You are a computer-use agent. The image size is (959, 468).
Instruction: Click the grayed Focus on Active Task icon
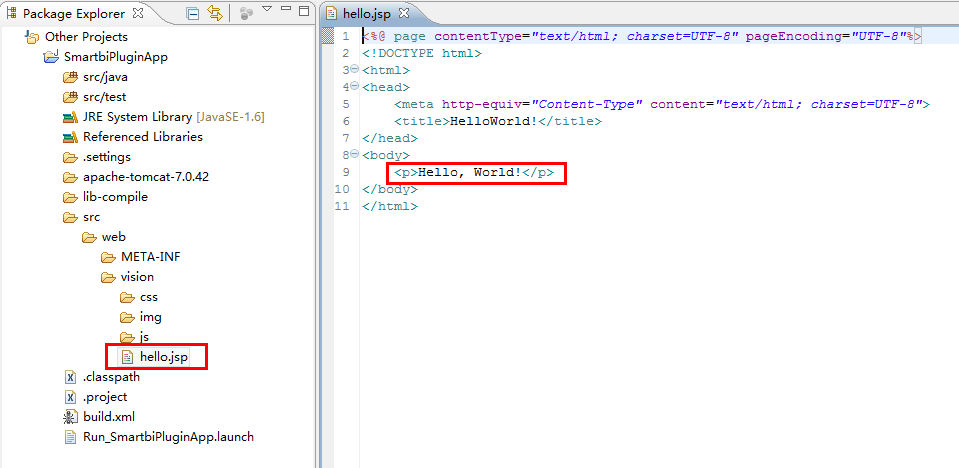(246, 13)
